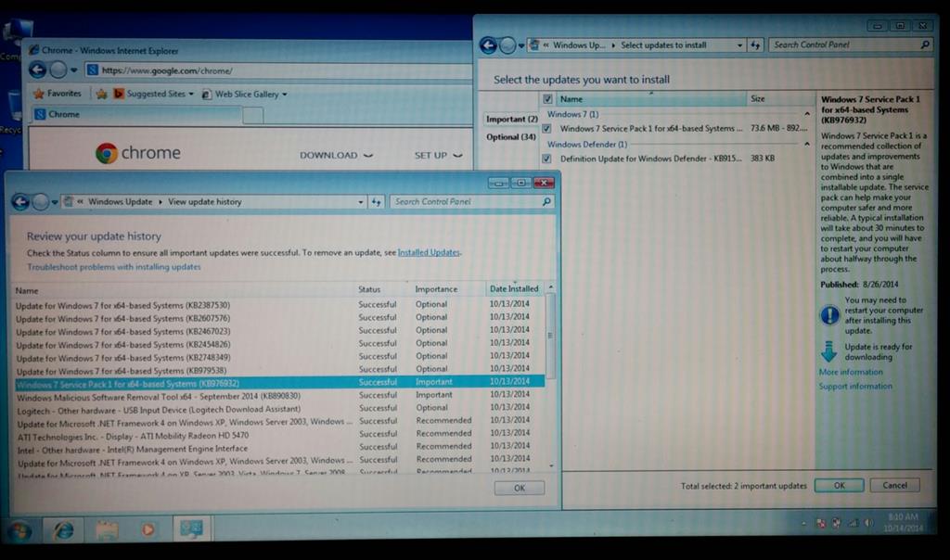Refresh the View update history address bar

pyautogui.click(x=377, y=201)
